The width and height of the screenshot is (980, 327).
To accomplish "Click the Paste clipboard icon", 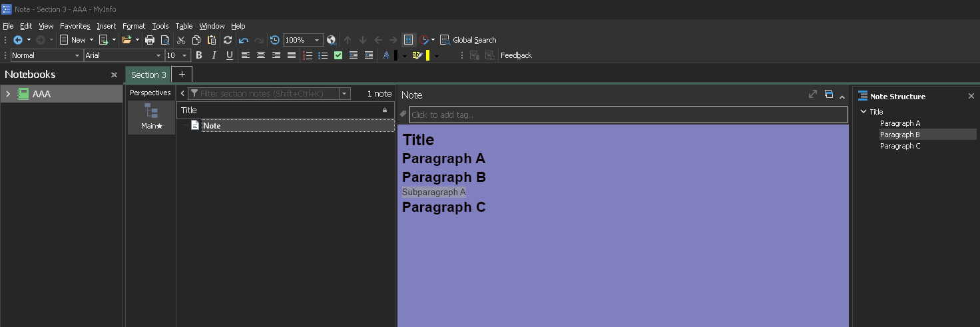I will 212,40.
